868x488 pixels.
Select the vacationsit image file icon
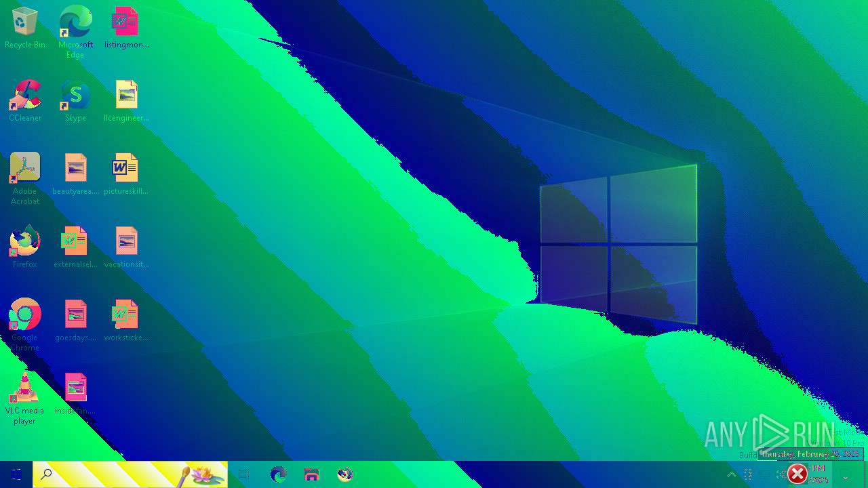126,247
